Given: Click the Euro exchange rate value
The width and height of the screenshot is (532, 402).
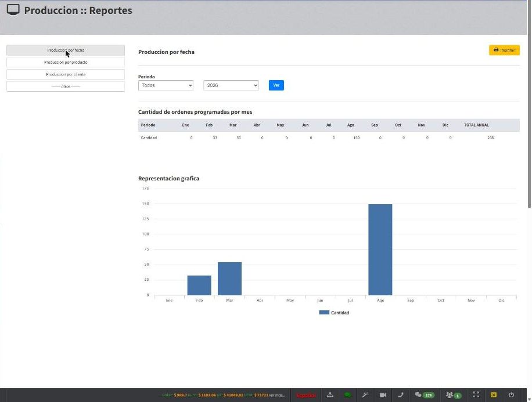Looking at the screenshot, I should coord(207,395).
